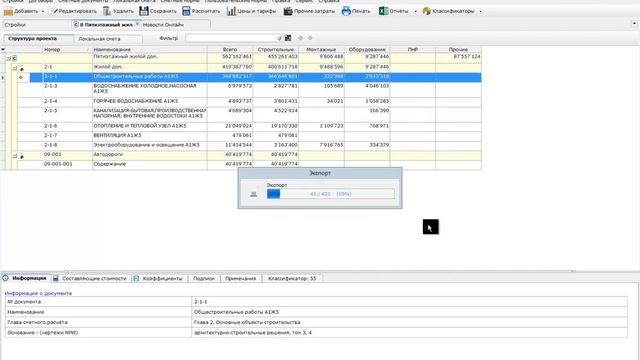Viewport: 640px width, 360px height.
Task: Click the second grey arrow icon after filter
Action: (x=310, y=38)
